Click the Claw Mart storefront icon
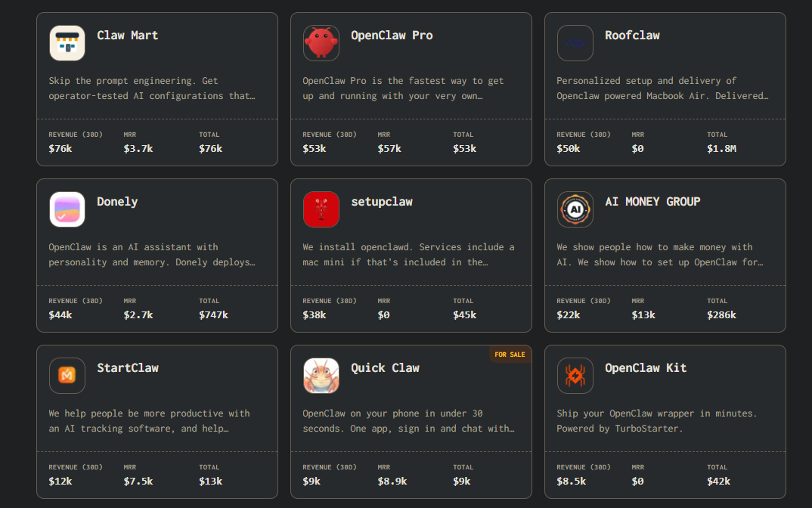 click(x=67, y=43)
